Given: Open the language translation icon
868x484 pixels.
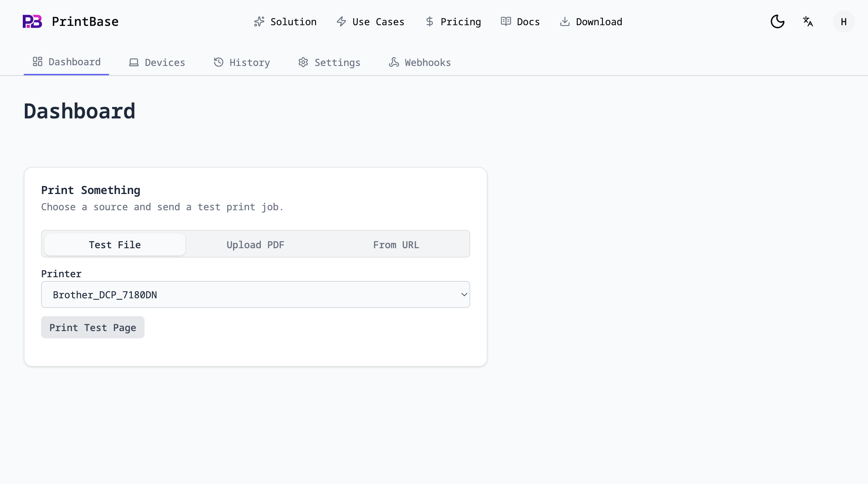Looking at the screenshot, I should [x=808, y=21].
